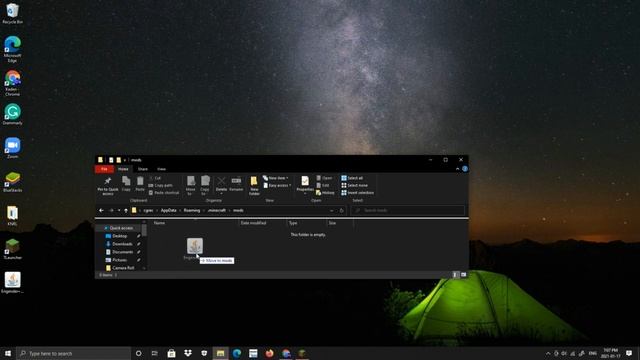Collapse the ribbon with the chevron
The width and height of the screenshot is (640, 360).
pos(458,169)
